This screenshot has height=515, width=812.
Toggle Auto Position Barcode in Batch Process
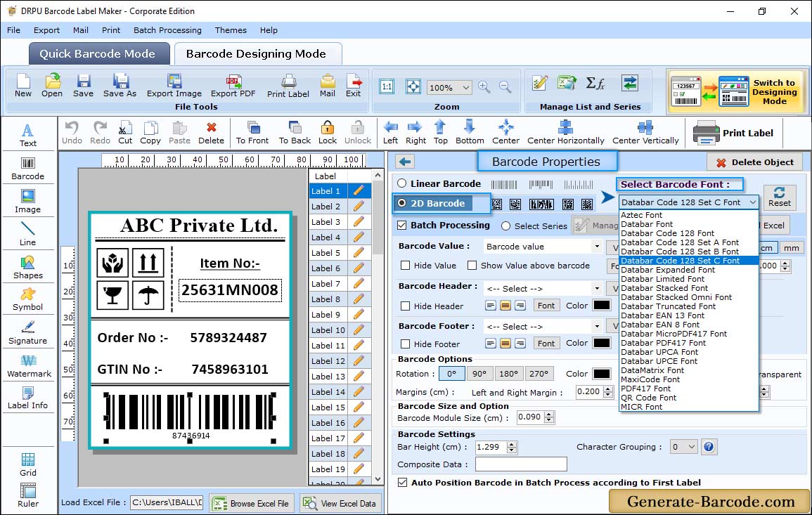tap(402, 483)
